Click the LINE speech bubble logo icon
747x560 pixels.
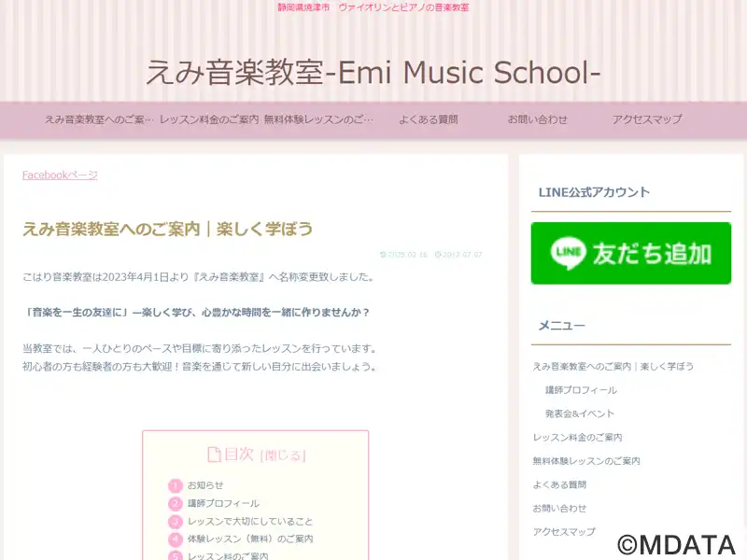[568, 252]
